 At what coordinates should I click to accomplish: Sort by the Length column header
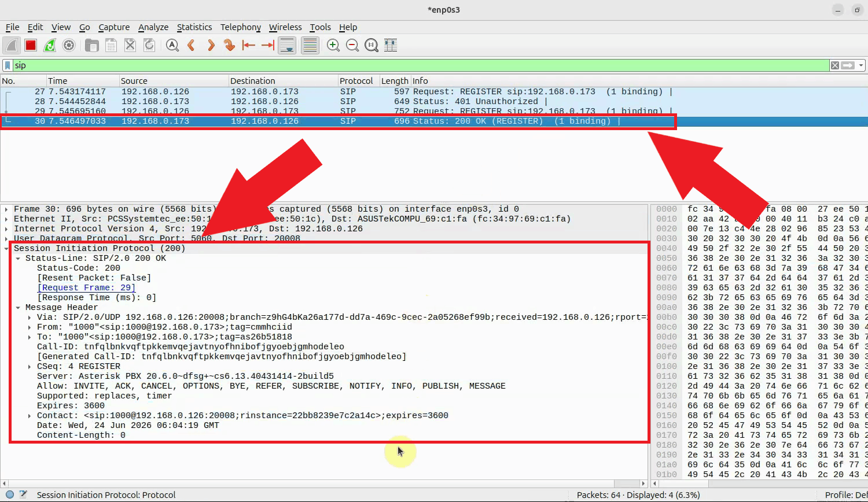(395, 81)
